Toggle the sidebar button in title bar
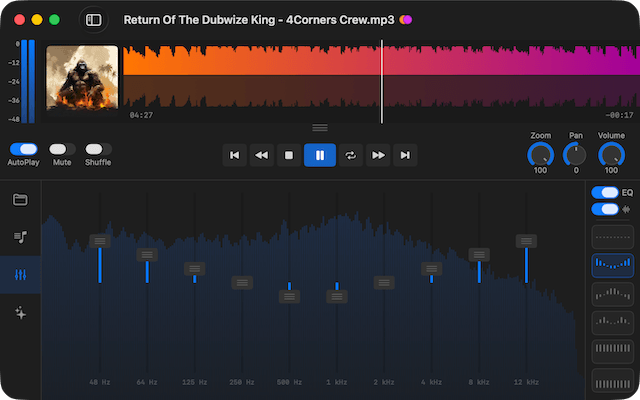The height and width of the screenshot is (400, 640). click(93, 20)
